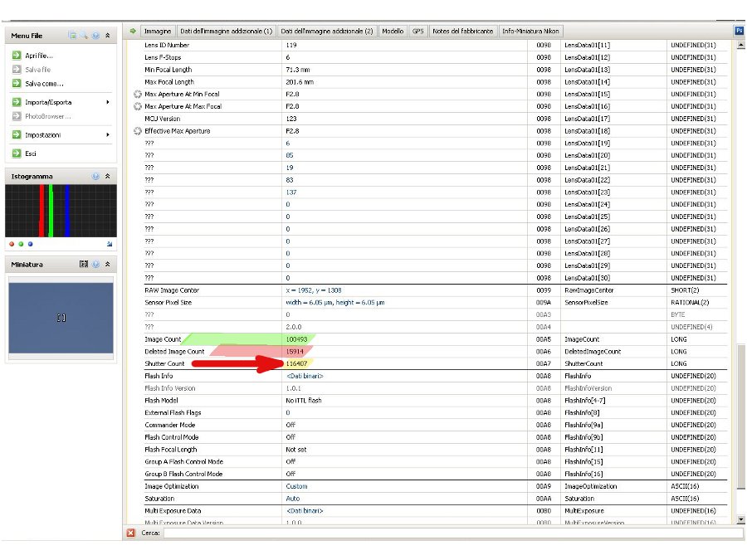Close the Cerca search bar with red X
747x560 pixels.
pos(130,533)
